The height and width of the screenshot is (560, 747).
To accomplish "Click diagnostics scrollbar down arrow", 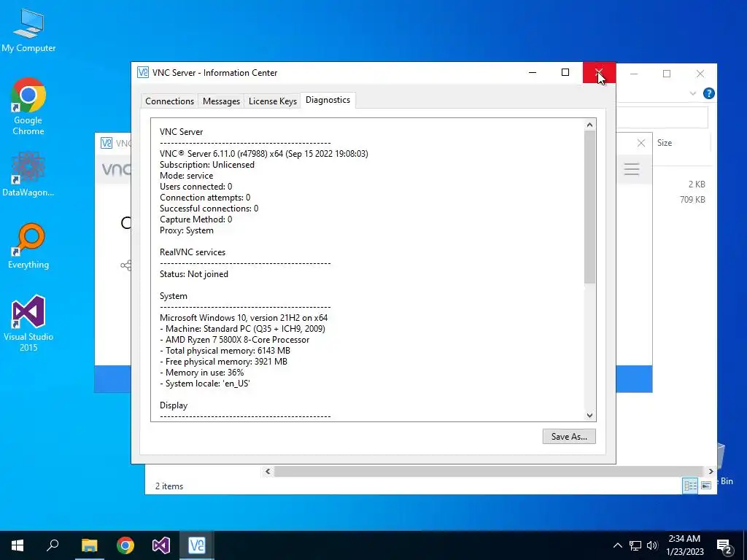I will 589,415.
